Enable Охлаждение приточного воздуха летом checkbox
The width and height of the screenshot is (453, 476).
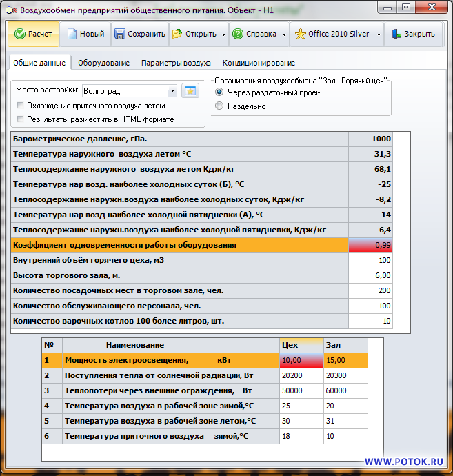(x=20, y=106)
